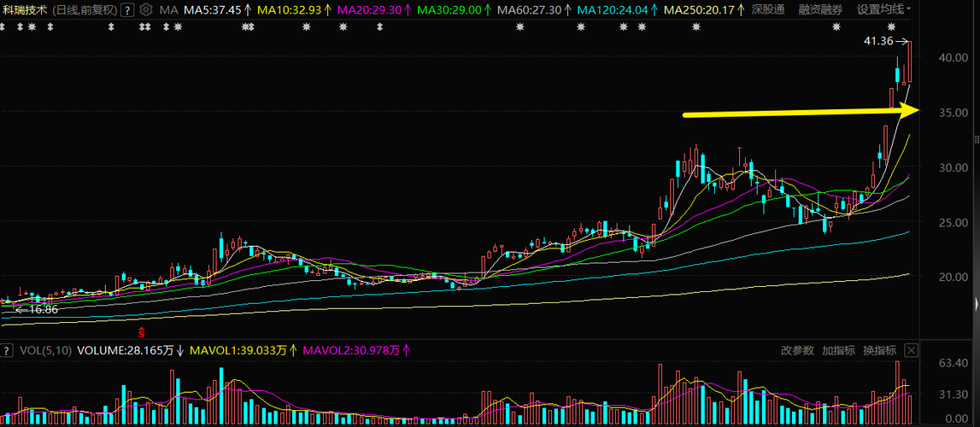Close the VOL indicator panel
Screen dimensions: 980x427
[912, 350]
